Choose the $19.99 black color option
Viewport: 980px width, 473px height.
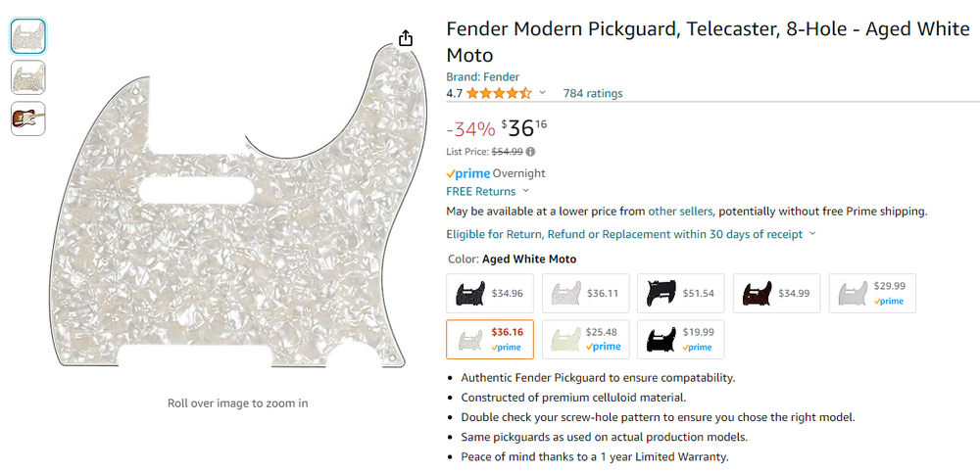pyautogui.click(x=680, y=339)
